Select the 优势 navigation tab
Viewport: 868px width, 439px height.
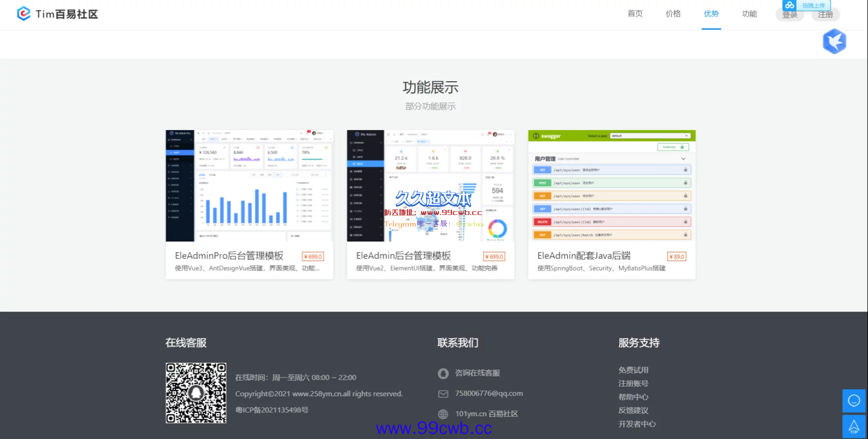pos(711,14)
